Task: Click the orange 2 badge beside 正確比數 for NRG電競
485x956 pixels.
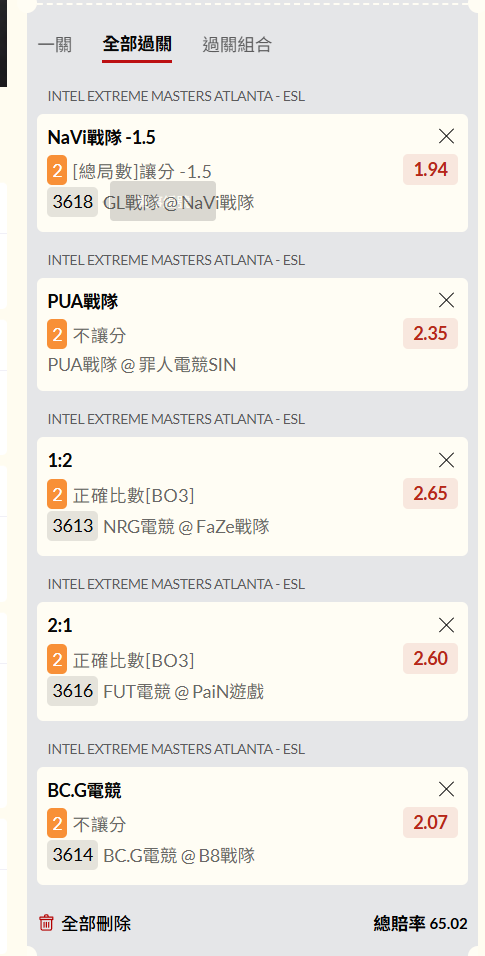Action: [x=57, y=494]
